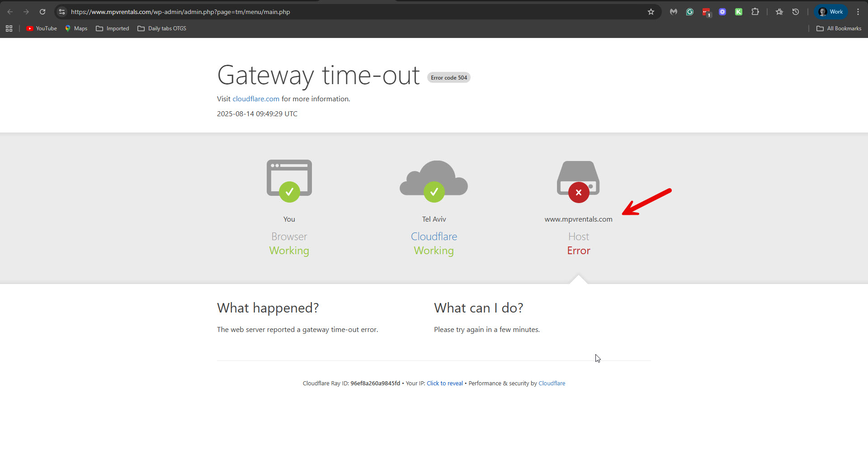The height and width of the screenshot is (450, 868).
Task: Open the footer Cloudflare link
Action: pos(552,383)
